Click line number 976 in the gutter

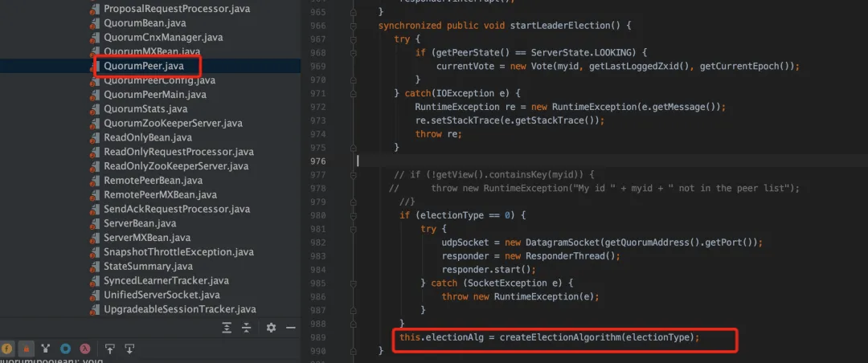pyautogui.click(x=317, y=161)
